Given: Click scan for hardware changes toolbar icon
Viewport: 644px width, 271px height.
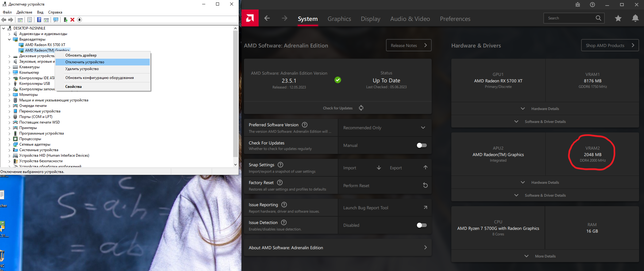Looking at the screenshot, I should point(56,20).
